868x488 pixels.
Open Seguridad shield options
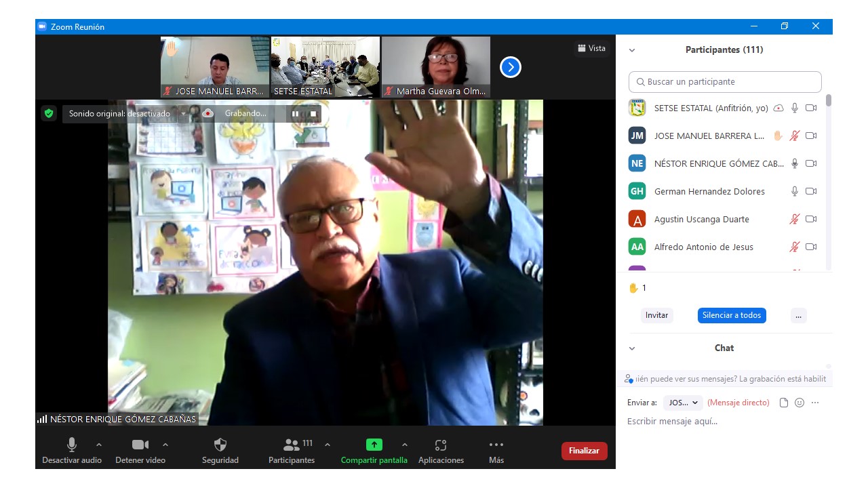[220, 451]
